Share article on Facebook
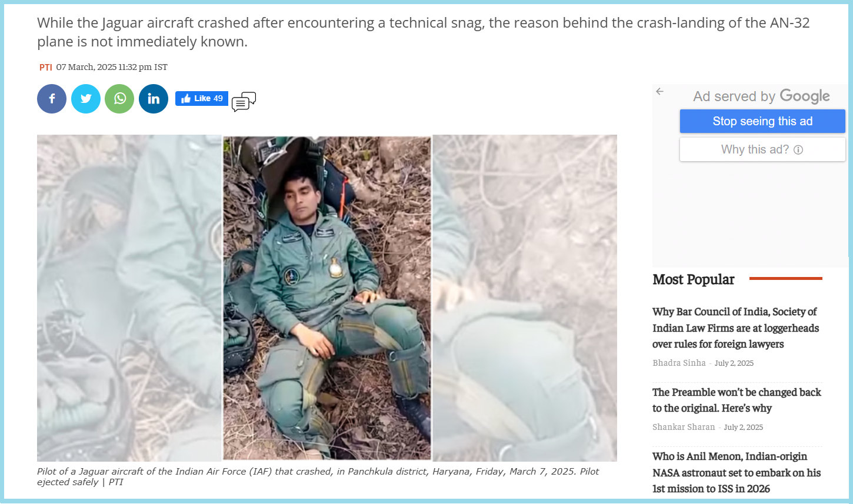Image resolution: width=853 pixels, height=504 pixels. [52, 99]
